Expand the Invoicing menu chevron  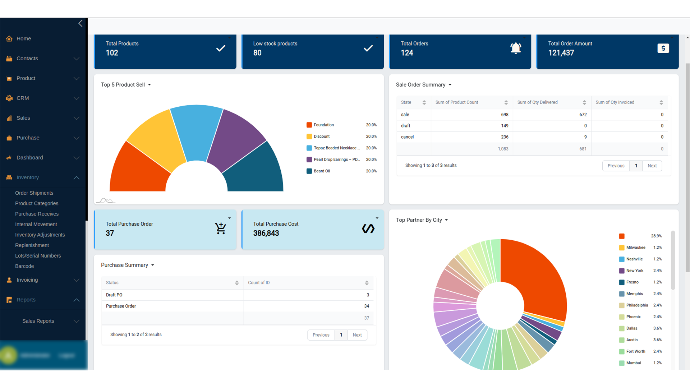(x=77, y=280)
